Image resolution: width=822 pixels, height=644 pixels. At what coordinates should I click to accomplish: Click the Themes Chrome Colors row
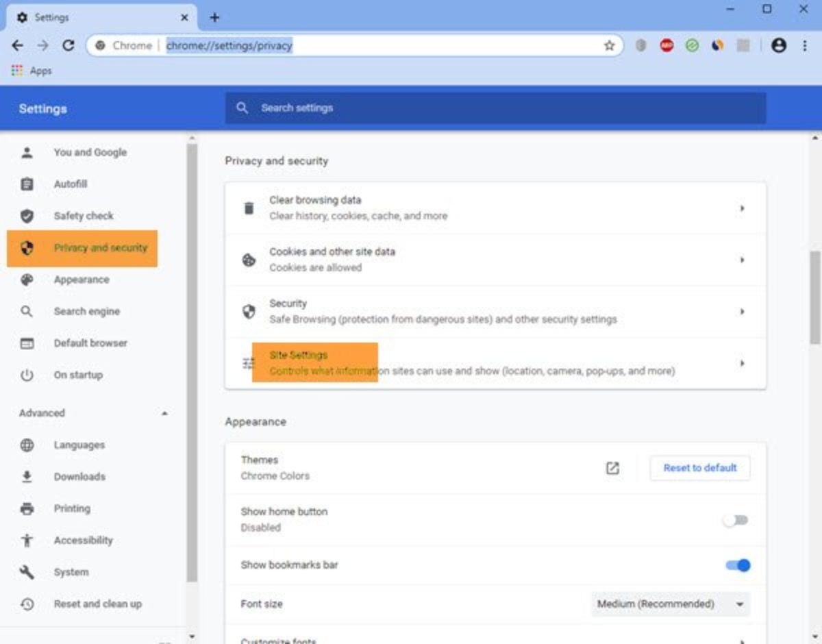coord(495,468)
